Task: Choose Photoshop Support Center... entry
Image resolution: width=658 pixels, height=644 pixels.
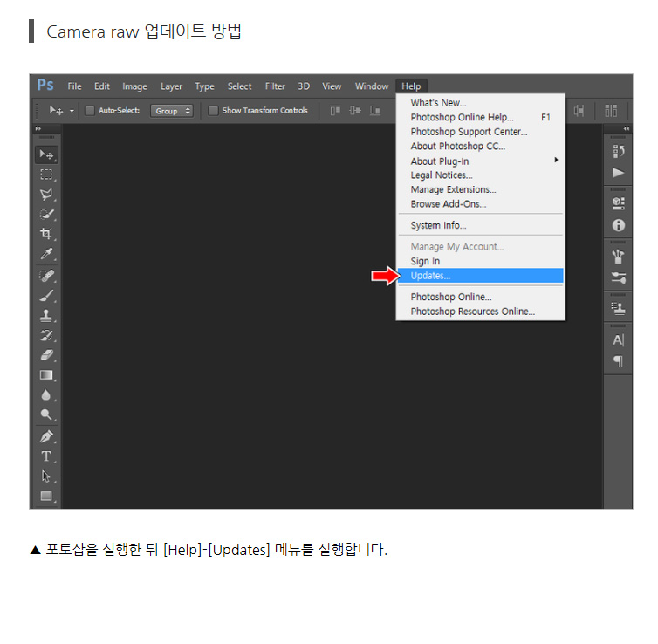Action: 481,132
